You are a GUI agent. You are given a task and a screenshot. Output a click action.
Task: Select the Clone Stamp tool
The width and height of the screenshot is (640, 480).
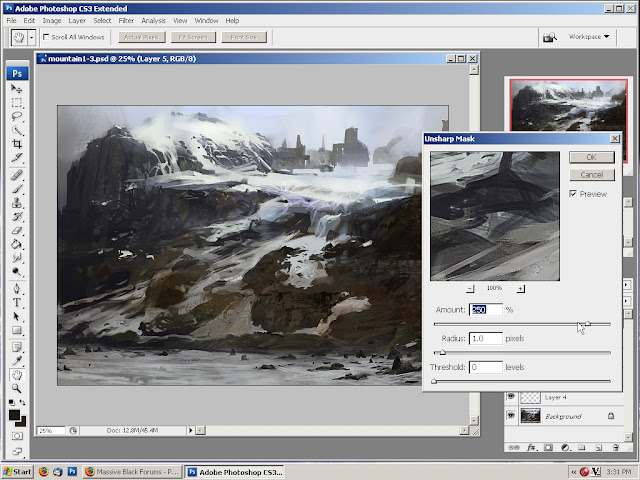point(17,203)
